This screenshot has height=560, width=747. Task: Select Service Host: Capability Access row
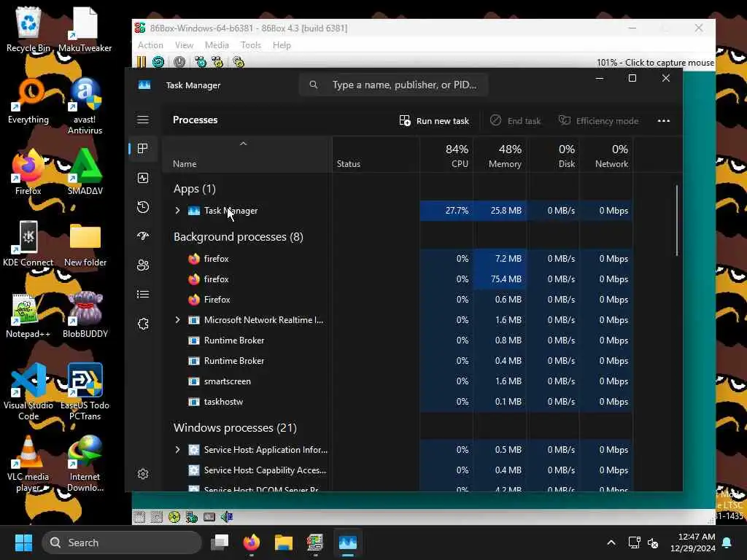[398, 470]
